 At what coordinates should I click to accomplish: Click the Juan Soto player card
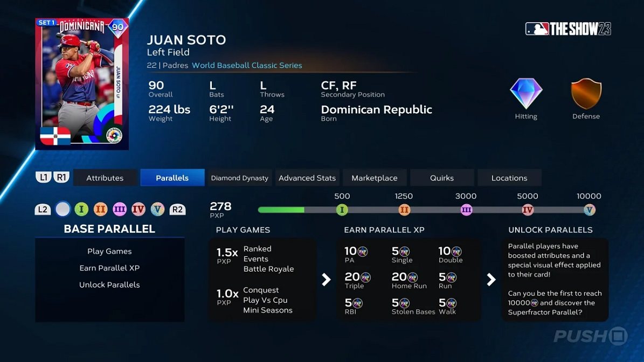click(82, 84)
